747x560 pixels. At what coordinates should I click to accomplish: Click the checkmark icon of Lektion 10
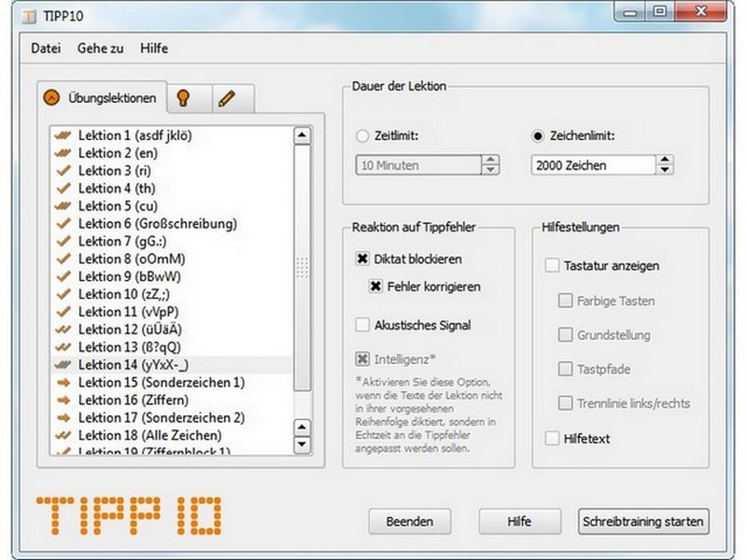pyautogui.click(x=63, y=294)
